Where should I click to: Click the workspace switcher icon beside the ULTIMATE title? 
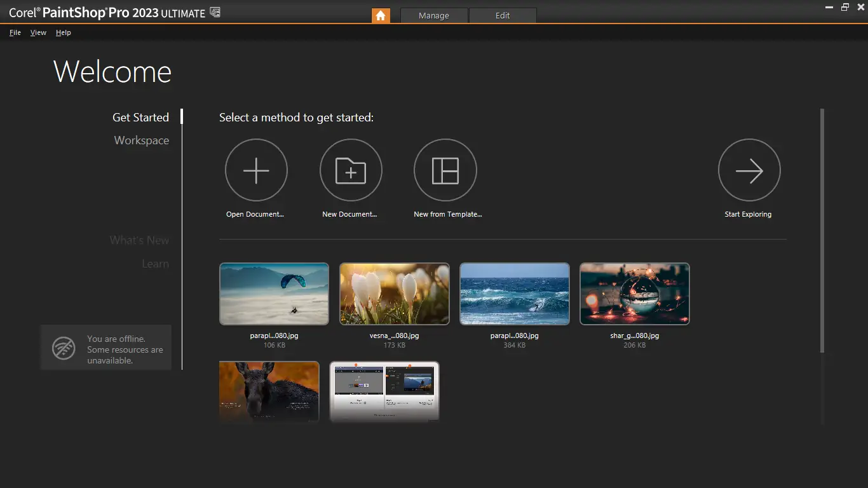215,11
